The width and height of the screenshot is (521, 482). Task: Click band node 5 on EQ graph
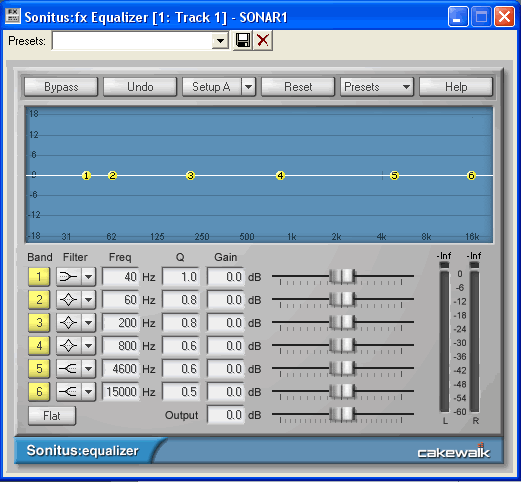tap(395, 176)
